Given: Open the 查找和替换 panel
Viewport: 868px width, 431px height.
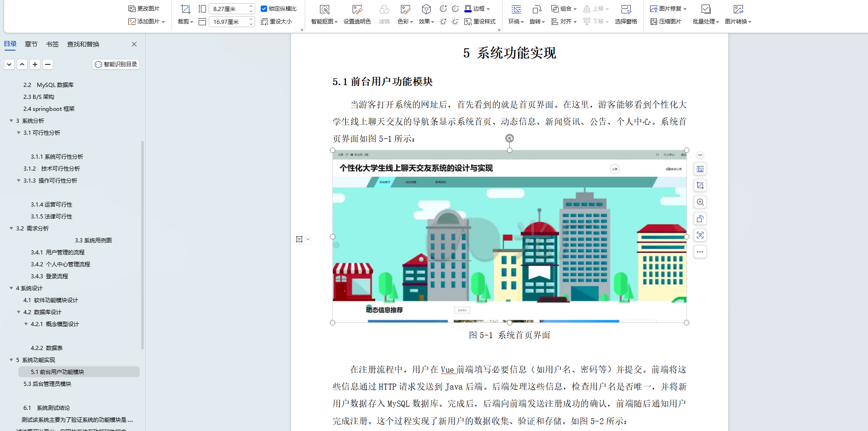Looking at the screenshot, I should [x=83, y=44].
